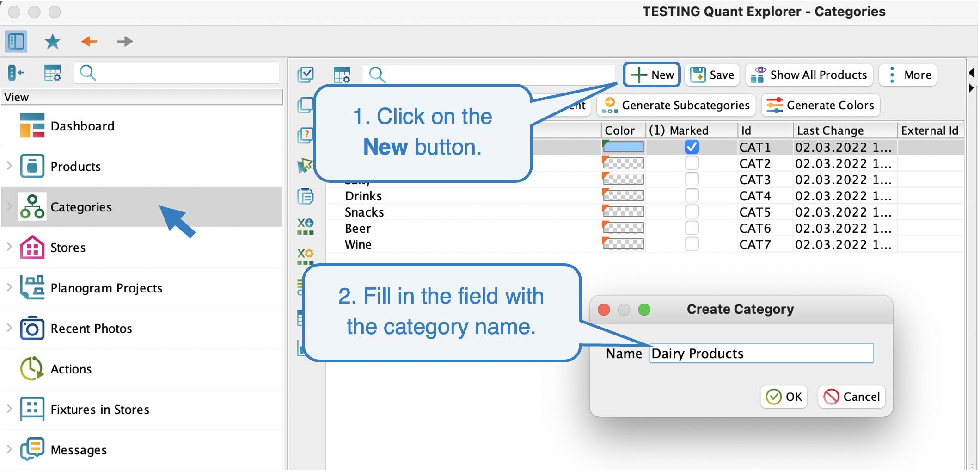Image resolution: width=980 pixels, height=472 pixels.
Task: Click Show All Products button
Action: coord(809,75)
